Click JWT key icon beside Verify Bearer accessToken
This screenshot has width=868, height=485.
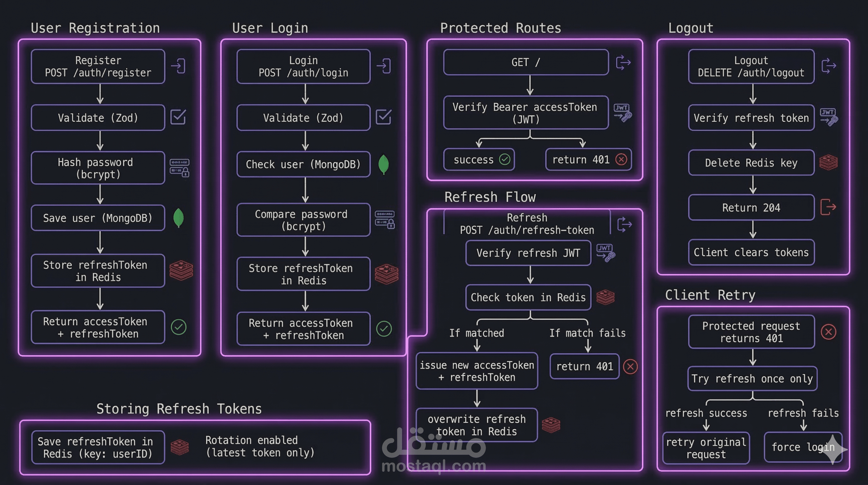coord(622,113)
